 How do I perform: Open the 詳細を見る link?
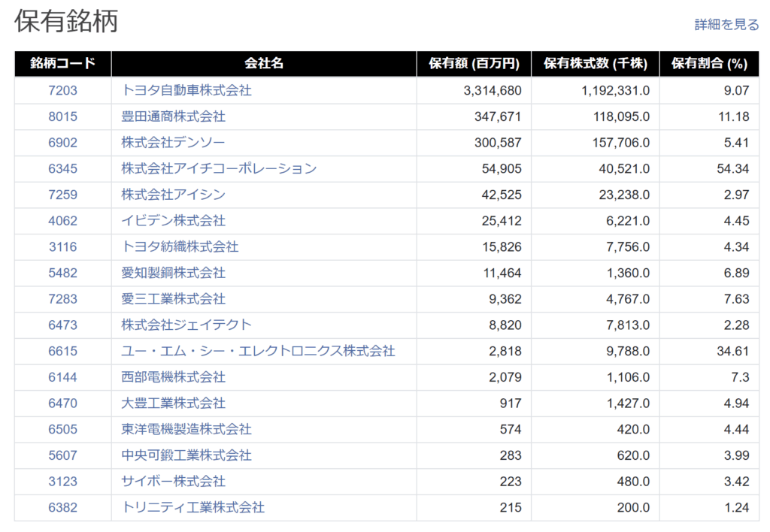coord(726,24)
